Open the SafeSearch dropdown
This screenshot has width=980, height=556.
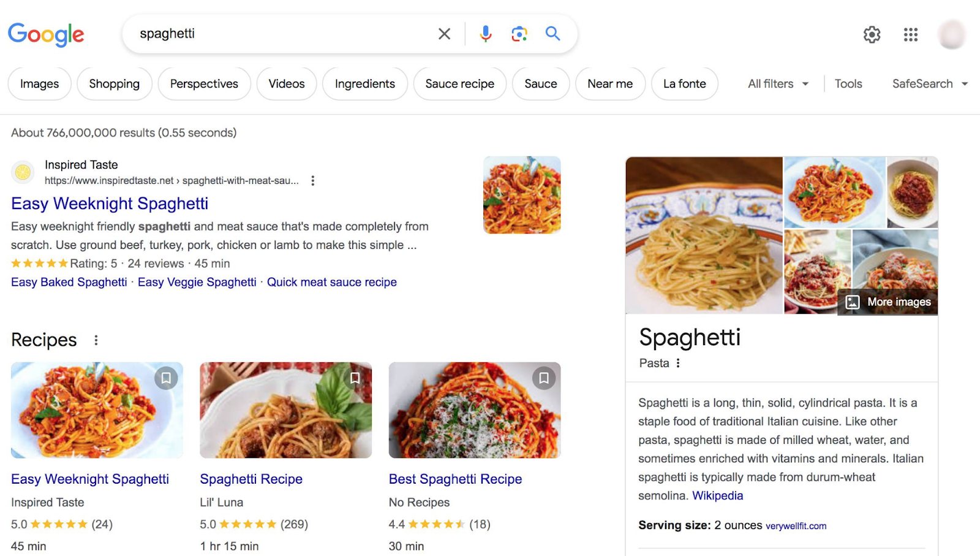click(928, 83)
